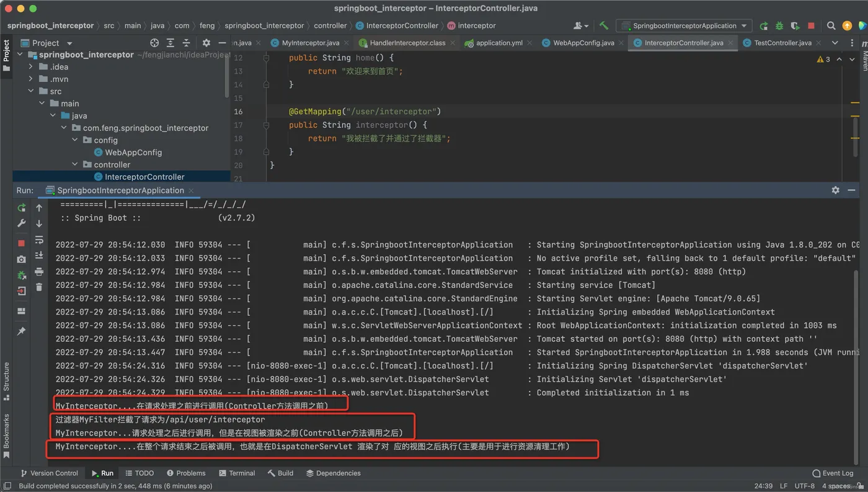The image size is (868, 492).
Task: Open the Build tool window
Action: pos(280,473)
